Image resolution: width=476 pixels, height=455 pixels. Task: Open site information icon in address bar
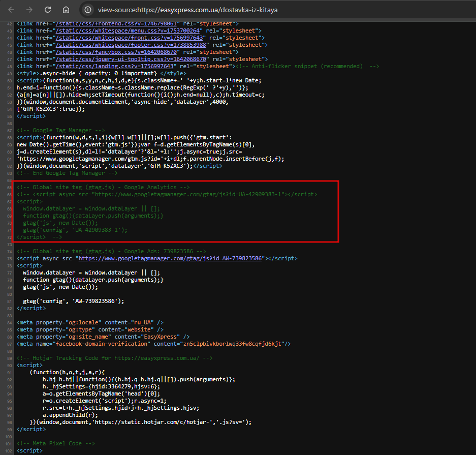click(88, 10)
